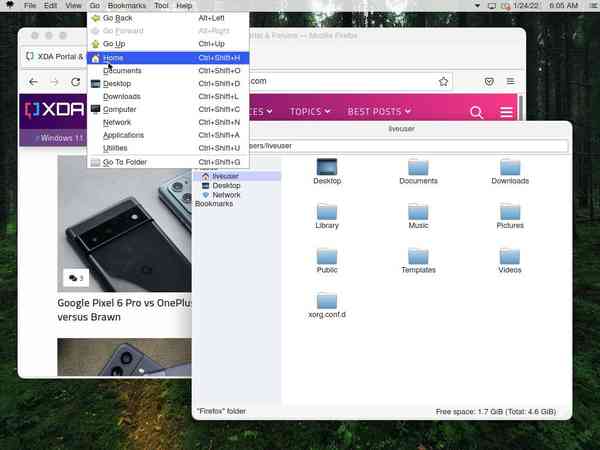The width and height of the screenshot is (600, 450).
Task: Open the View menu in menu bar
Action: tap(73, 5)
